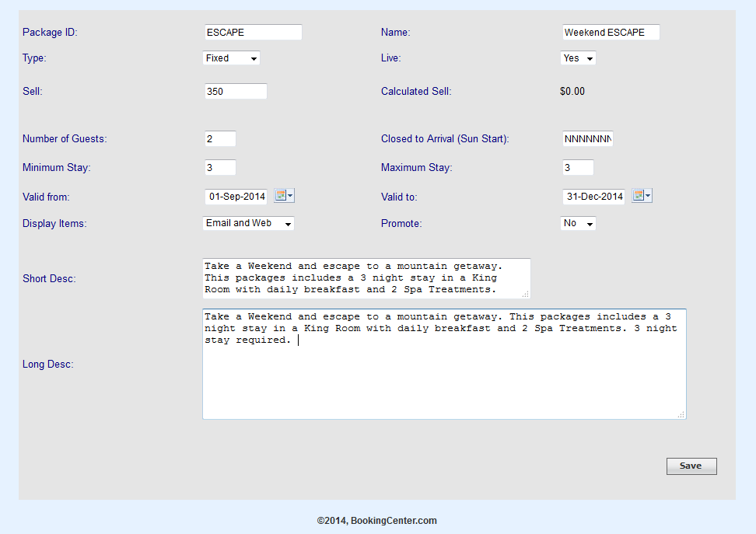Open the Type dropdown showing Fixed

point(232,58)
